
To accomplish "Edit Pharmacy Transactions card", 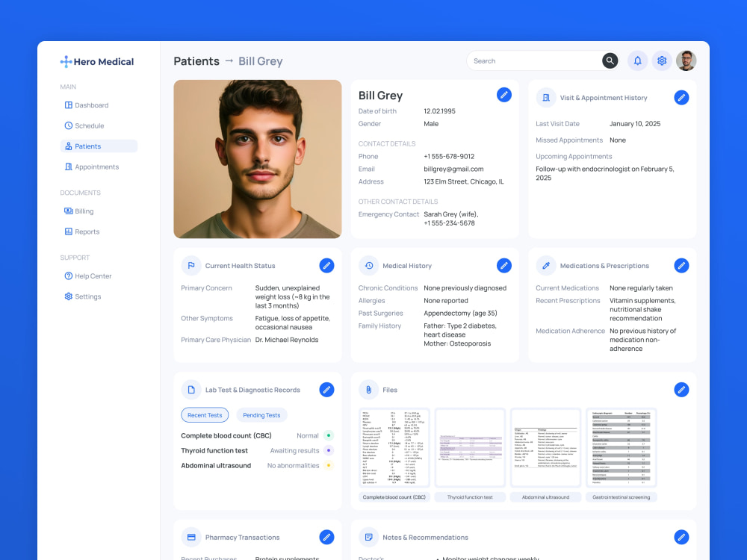I will (326, 537).
